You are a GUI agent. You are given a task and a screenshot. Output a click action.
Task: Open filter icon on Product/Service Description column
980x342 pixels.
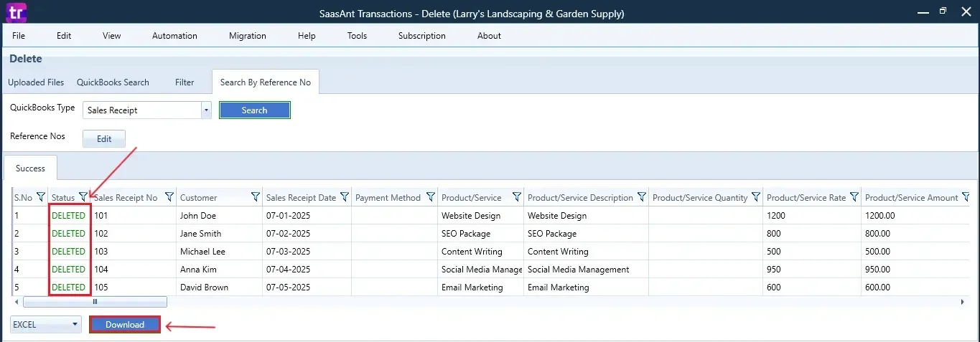pyautogui.click(x=642, y=197)
